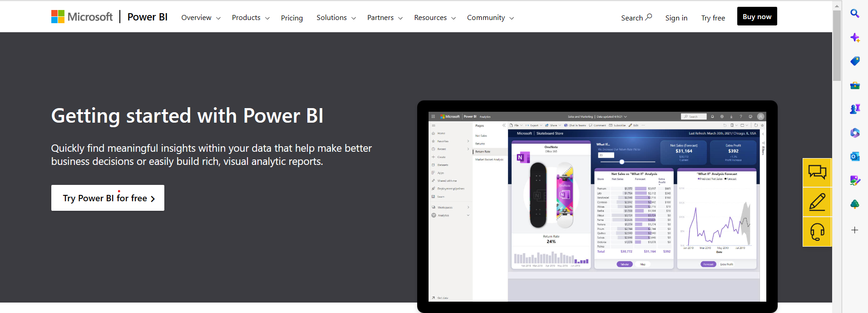Go to the Pricing page
Viewport: 868px width, 313px height.
pyautogui.click(x=292, y=18)
